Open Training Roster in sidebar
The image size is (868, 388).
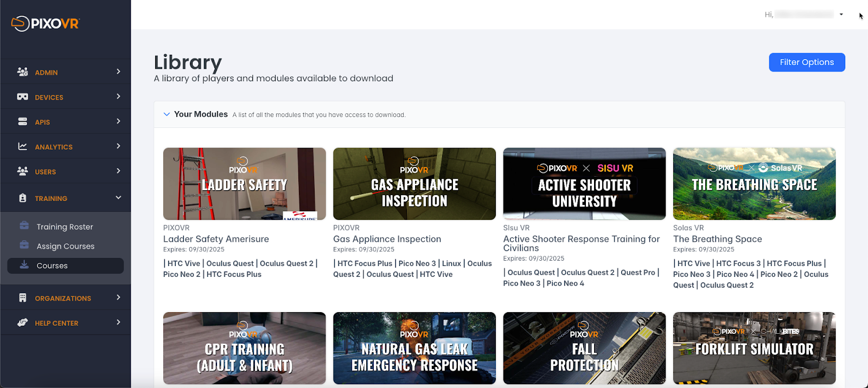point(65,227)
